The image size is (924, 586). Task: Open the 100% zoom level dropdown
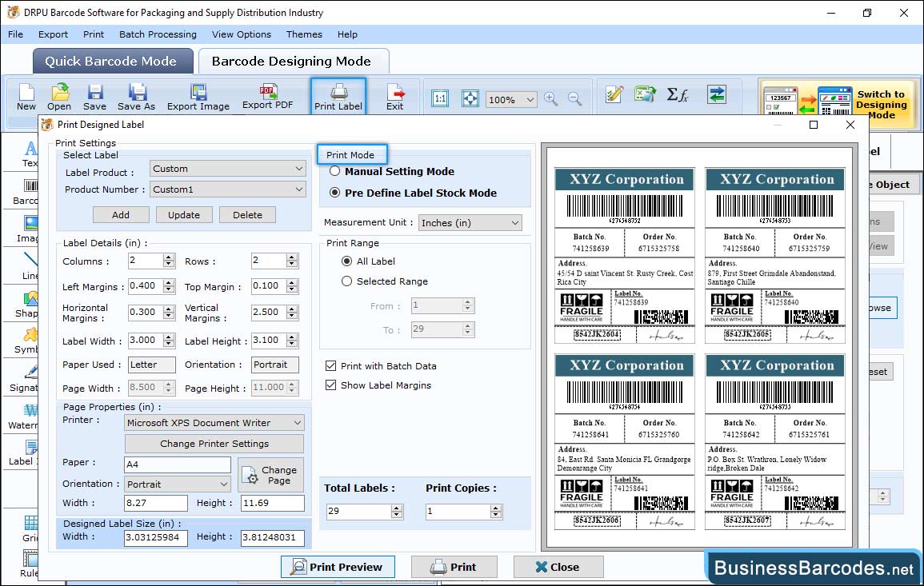pyautogui.click(x=511, y=99)
